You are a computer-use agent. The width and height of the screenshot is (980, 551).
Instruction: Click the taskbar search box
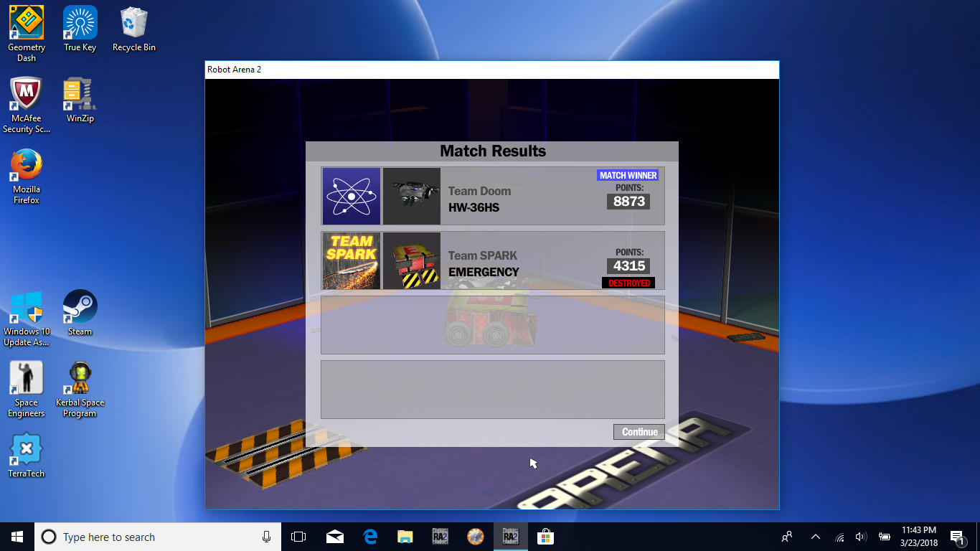[x=151, y=537]
